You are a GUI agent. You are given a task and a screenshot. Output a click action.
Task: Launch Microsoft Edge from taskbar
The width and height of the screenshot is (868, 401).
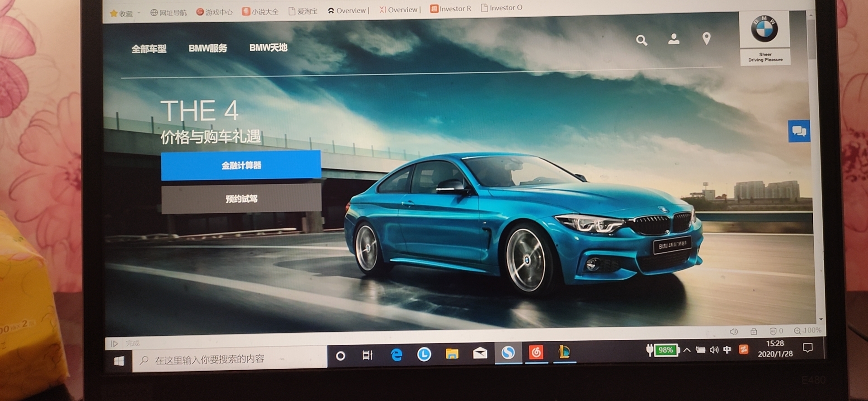(x=396, y=355)
